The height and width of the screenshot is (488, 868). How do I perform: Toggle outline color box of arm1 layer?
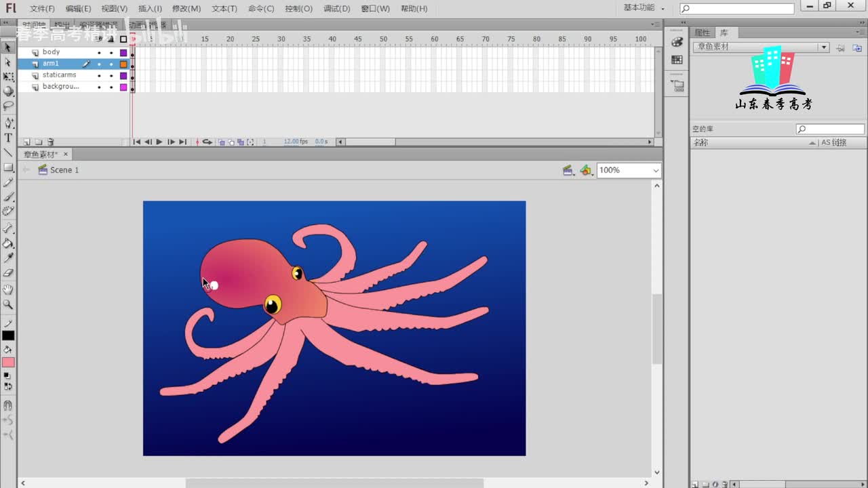(123, 64)
